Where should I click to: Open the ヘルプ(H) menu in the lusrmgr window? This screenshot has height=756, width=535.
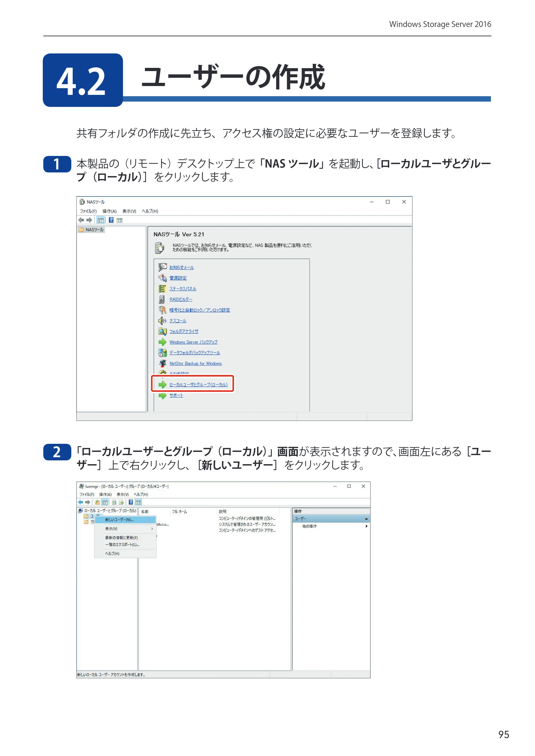click(141, 495)
